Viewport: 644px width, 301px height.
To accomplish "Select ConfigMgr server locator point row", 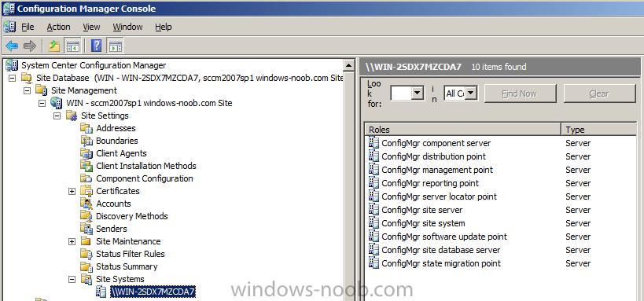I will (x=500, y=196).
